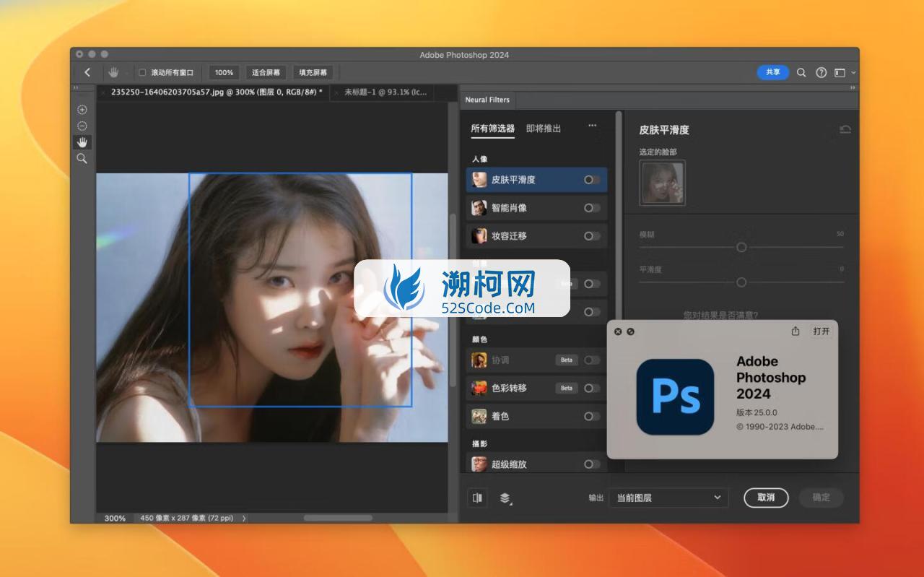Expand the status bar chevron arrow
Image resolution: width=924 pixels, height=577 pixels.
244,519
